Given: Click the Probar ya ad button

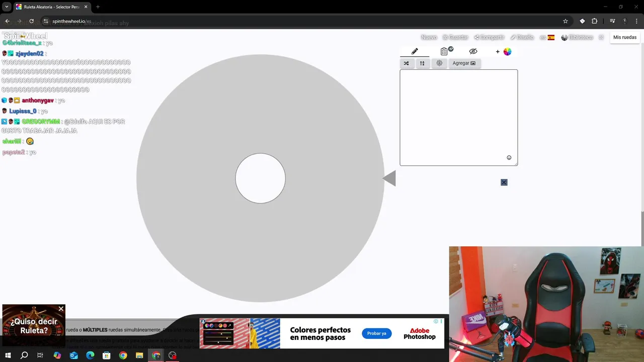Looking at the screenshot, I should click(x=376, y=333).
